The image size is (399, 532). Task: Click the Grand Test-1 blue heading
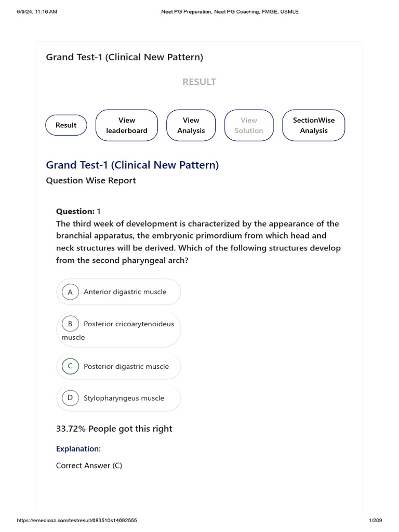[x=132, y=165]
